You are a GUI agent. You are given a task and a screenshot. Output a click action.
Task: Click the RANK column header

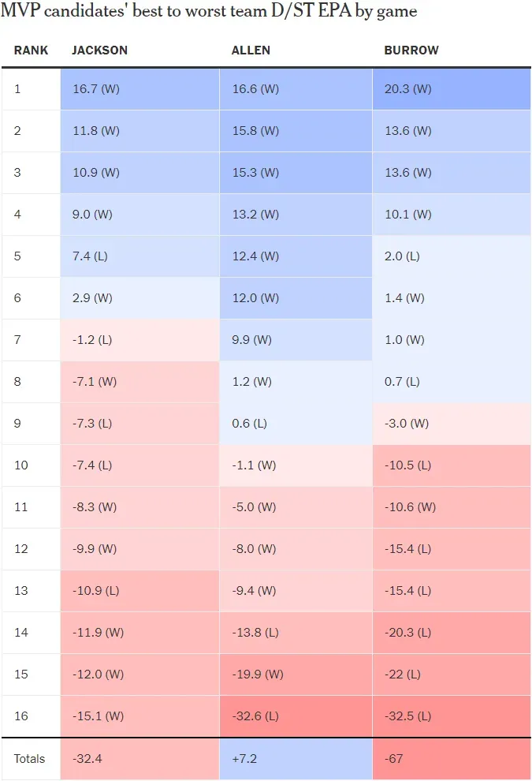pos(32,50)
